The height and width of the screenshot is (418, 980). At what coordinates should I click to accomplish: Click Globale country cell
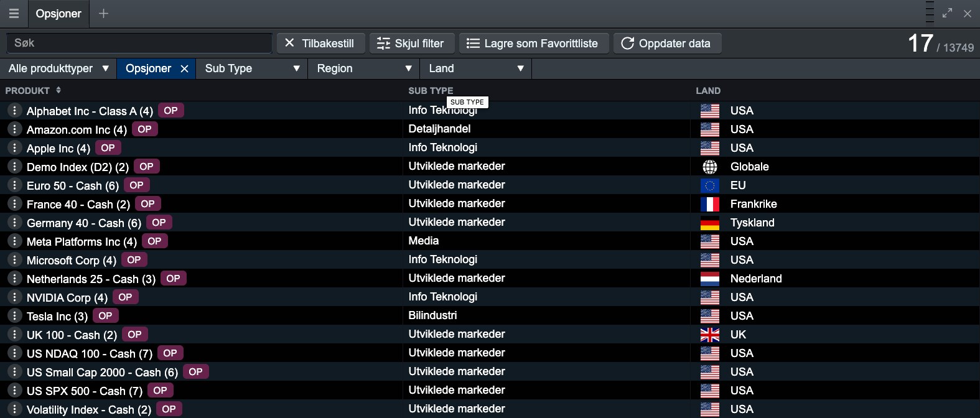(750, 167)
